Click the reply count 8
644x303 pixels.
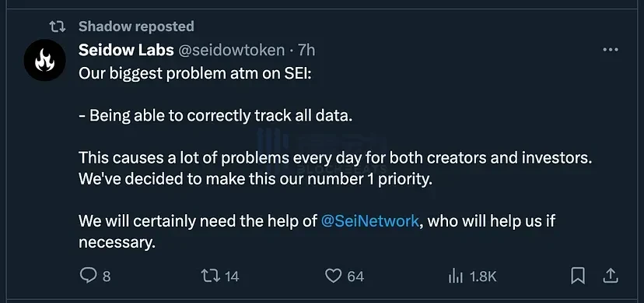tap(107, 277)
